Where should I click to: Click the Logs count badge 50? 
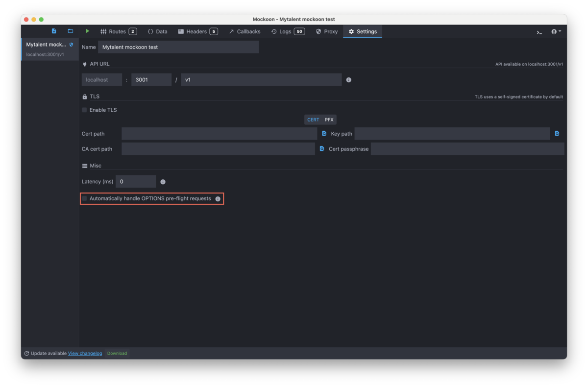click(x=299, y=31)
